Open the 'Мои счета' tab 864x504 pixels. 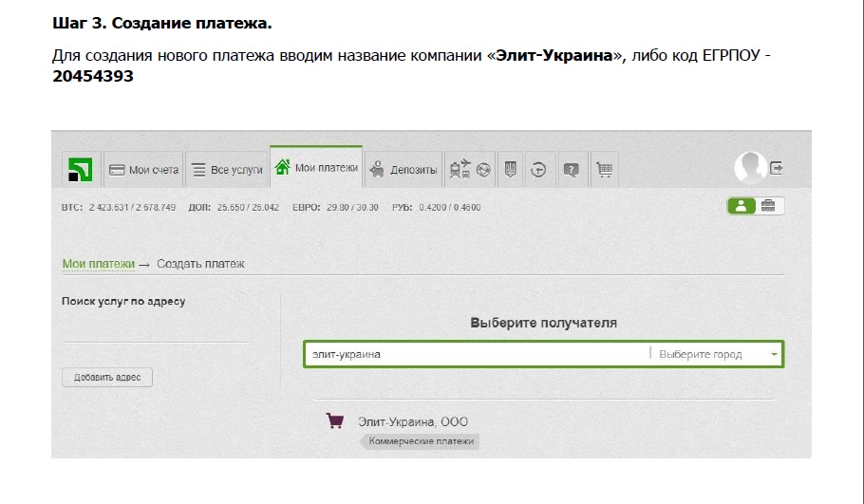[143, 170]
